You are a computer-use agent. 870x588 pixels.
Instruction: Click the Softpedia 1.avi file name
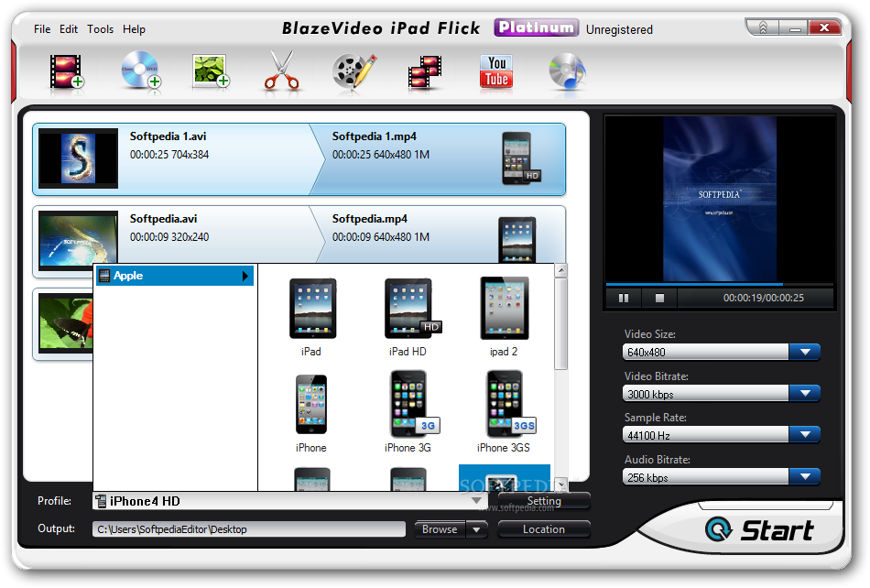pyautogui.click(x=169, y=136)
